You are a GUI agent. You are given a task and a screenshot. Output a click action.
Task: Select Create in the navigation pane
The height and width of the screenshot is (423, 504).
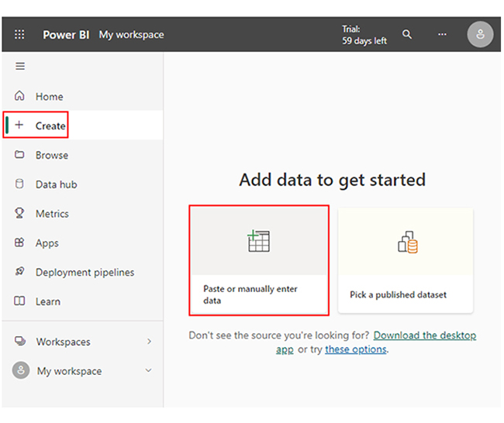pyautogui.click(x=50, y=126)
